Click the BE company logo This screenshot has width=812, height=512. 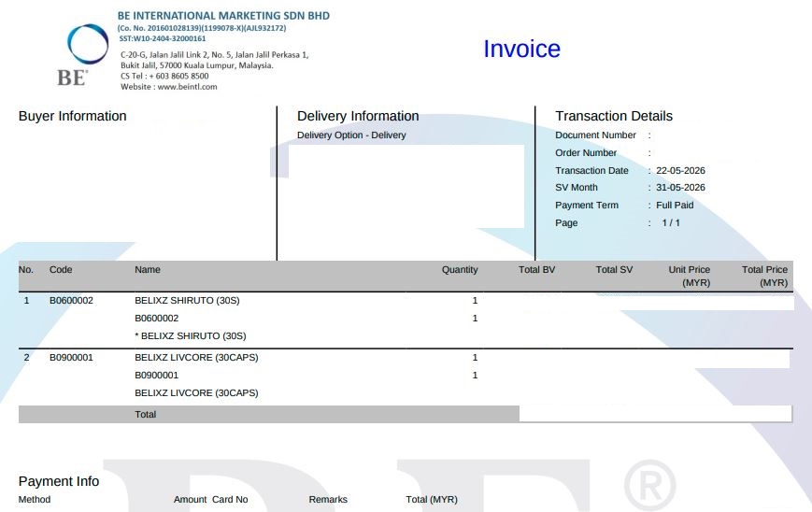(83, 54)
